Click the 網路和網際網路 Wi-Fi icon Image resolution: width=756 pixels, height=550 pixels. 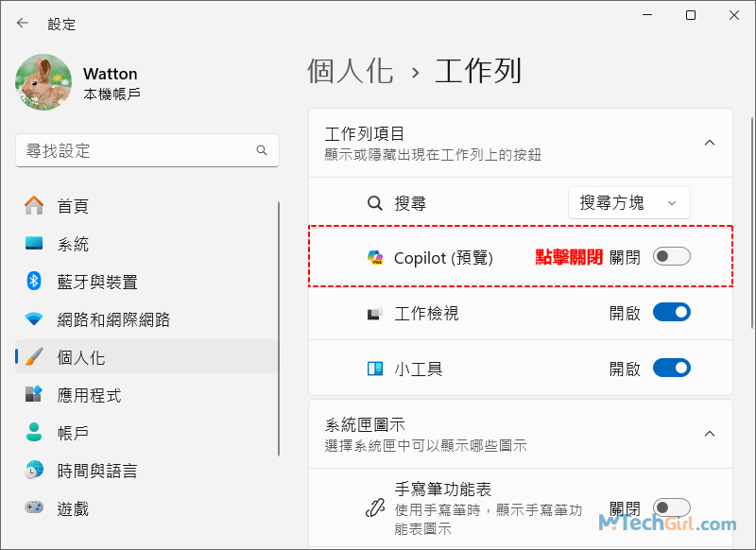(x=33, y=319)
